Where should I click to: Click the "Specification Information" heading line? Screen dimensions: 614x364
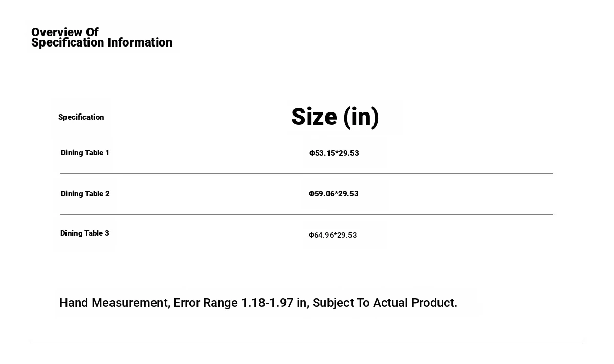point(102,43)
